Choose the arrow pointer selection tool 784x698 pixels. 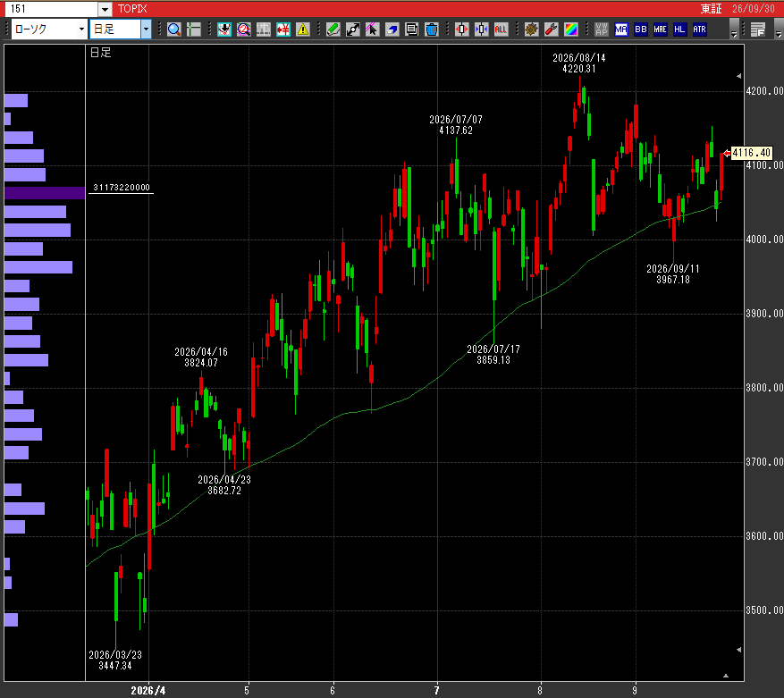[x=372, y=29]
